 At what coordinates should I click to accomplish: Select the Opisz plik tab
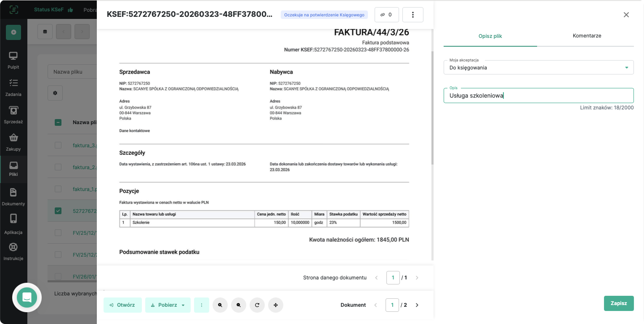(x=490, y=36)
